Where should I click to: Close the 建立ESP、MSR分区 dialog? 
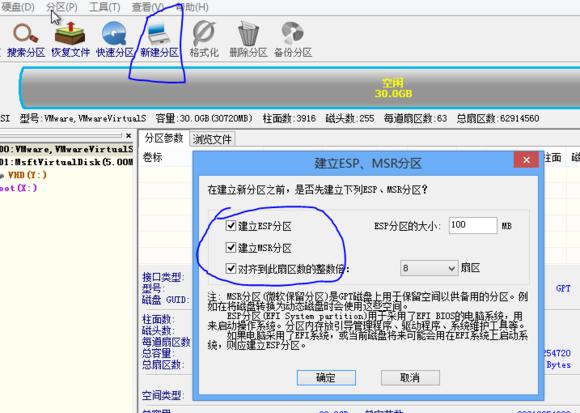point(526,160)
